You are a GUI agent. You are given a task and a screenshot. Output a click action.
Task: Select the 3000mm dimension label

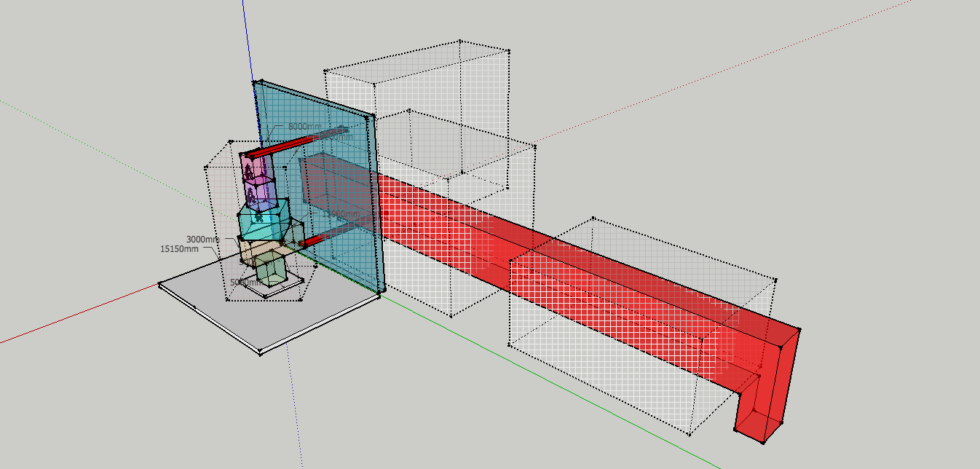click(202, 240)
